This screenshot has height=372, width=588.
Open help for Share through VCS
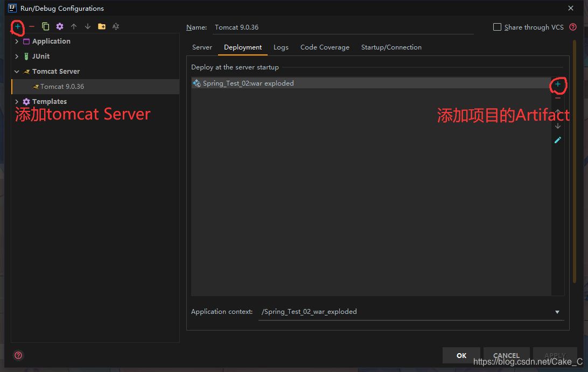coord(573,27)
